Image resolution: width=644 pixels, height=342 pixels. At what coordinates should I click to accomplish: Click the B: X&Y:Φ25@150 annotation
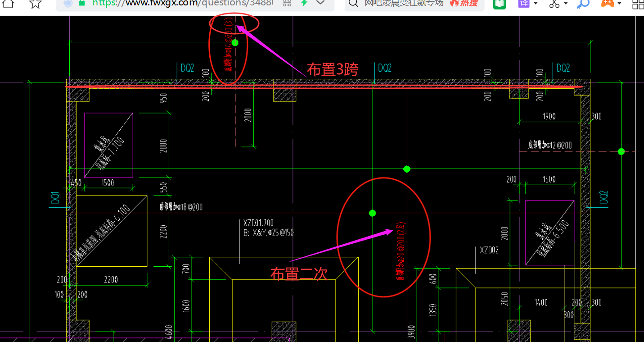tap(269, 233)
